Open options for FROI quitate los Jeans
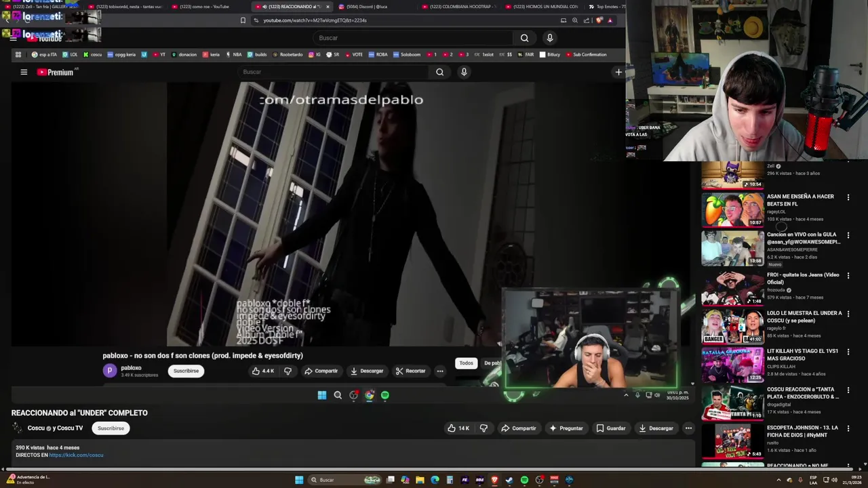Viewport: 868px width, 488px height. point(848,275)
